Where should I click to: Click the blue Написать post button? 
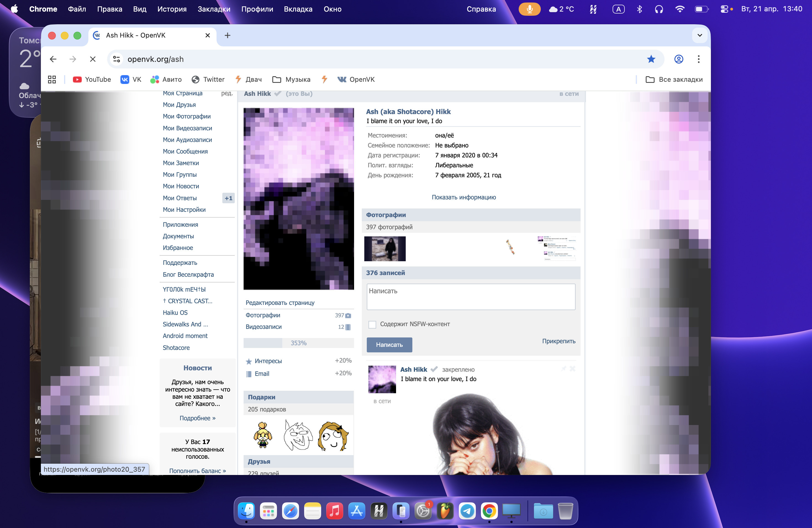[389, 345]
